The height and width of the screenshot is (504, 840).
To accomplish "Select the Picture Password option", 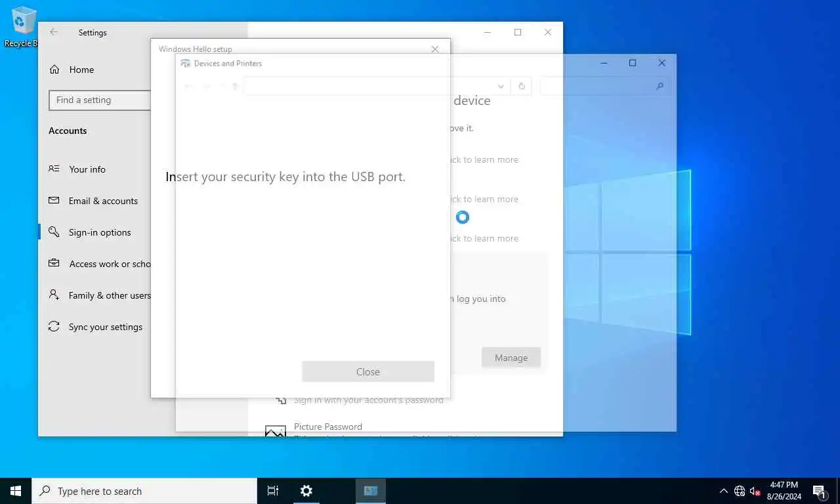I will click(x=328, y=427).
